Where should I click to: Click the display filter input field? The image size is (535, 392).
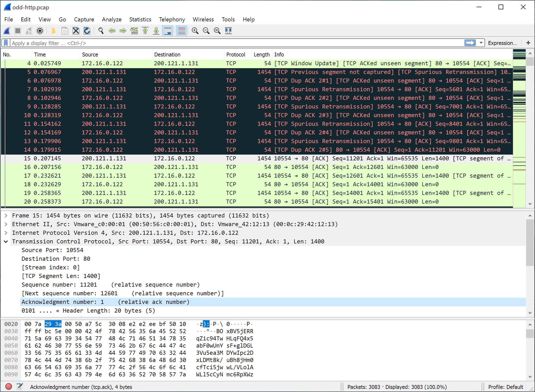click(x=216, y=43)
